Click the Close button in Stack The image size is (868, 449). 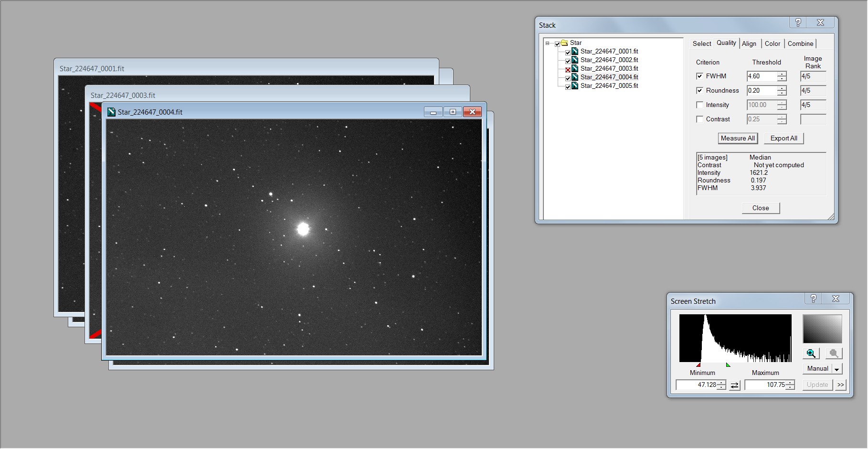761,208
